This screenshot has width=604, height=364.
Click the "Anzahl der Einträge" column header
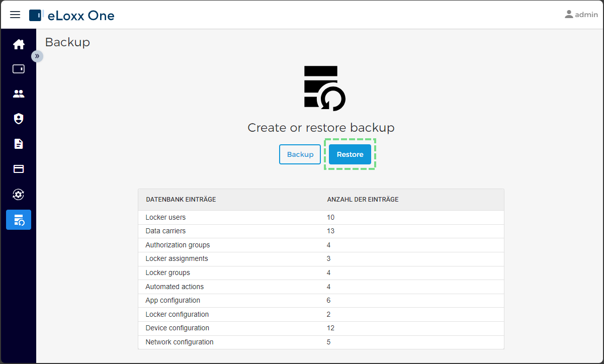pos(363,200)
